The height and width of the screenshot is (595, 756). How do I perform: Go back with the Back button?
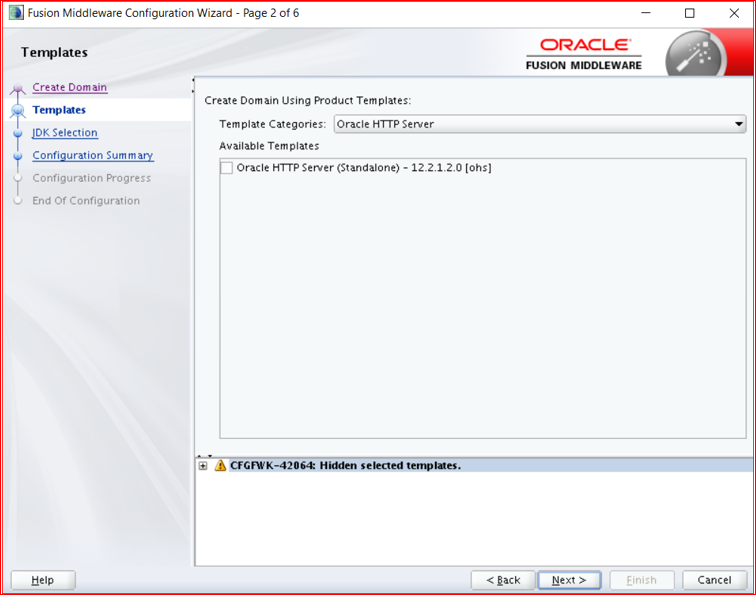(x=503, y=580)
